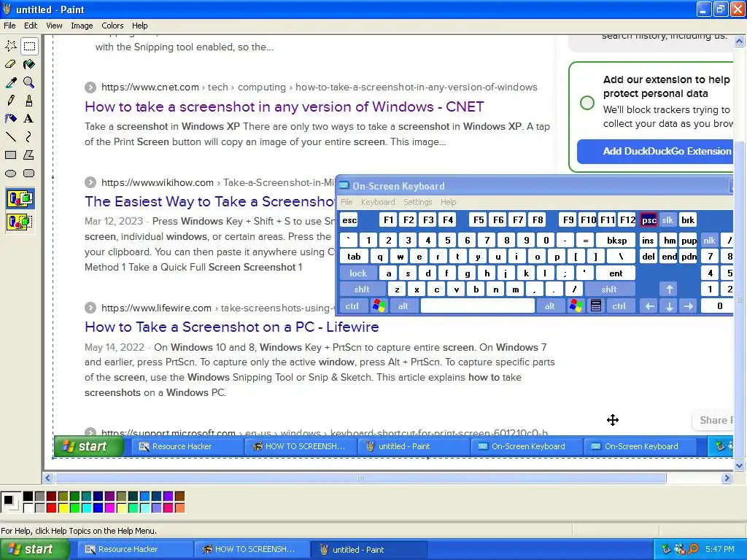Open the Windows Start button
The image size is (747, 560).
click(34, 549)
